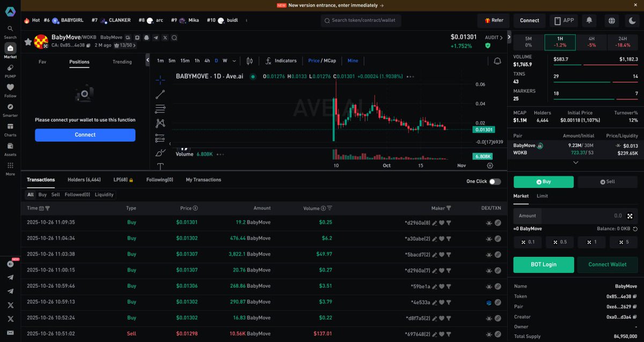Open the Follow section in sidebar
The image size is (644, 342).
pos(10,90)
